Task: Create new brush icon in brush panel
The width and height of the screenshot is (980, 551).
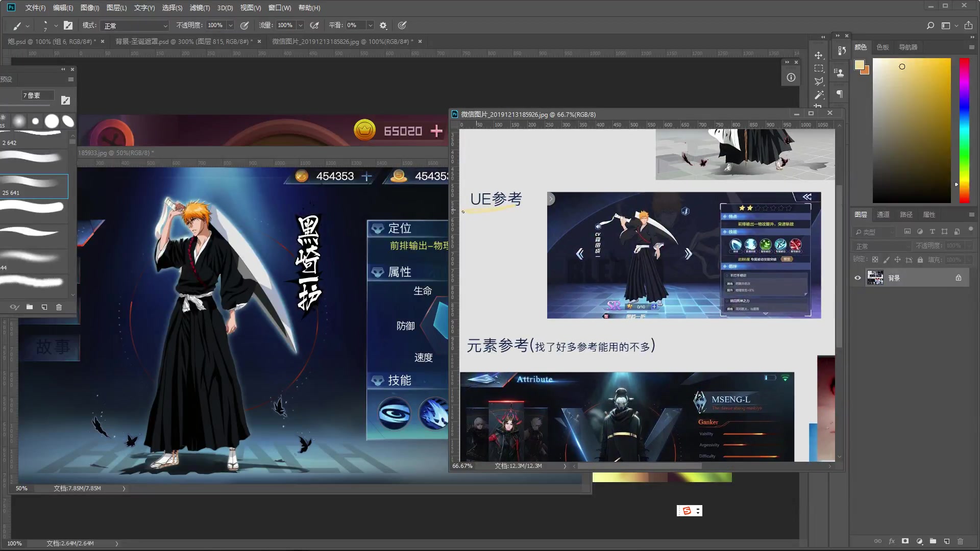Action: [44, 307]
